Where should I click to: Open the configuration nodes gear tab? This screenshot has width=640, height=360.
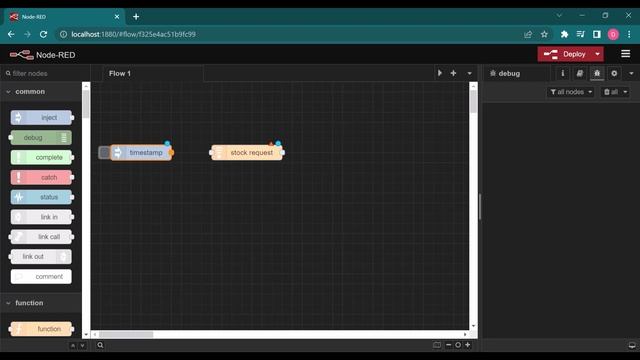point(614,73)
